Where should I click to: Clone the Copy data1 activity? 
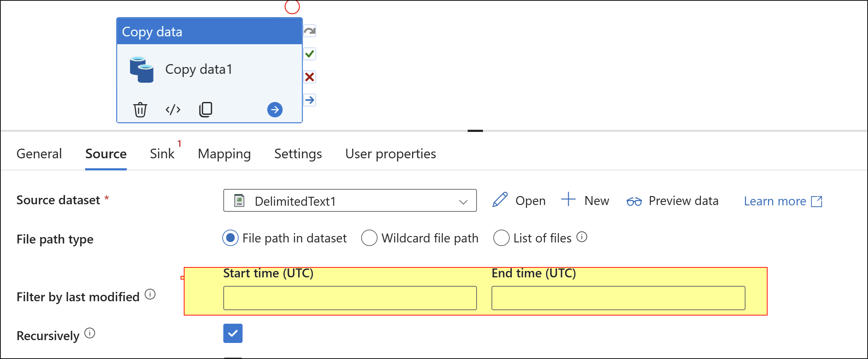[x=206, y=109]
